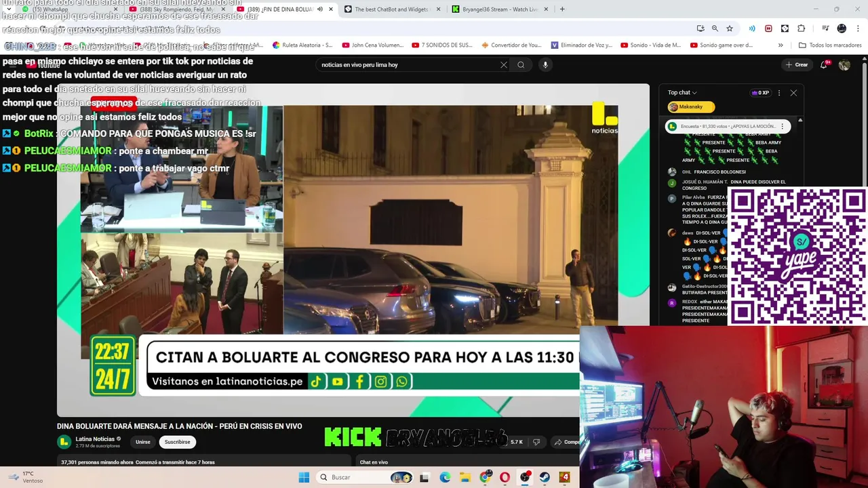The width and height of the screenshot is (868, 488).
Task: Open the Convertidor de You bookmark
Action: pyautogui.click(x=512, y=45)
